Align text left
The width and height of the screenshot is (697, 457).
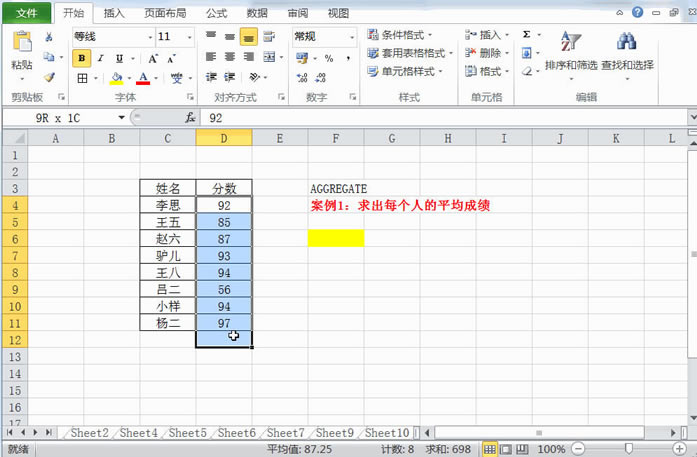pos(211,57)
